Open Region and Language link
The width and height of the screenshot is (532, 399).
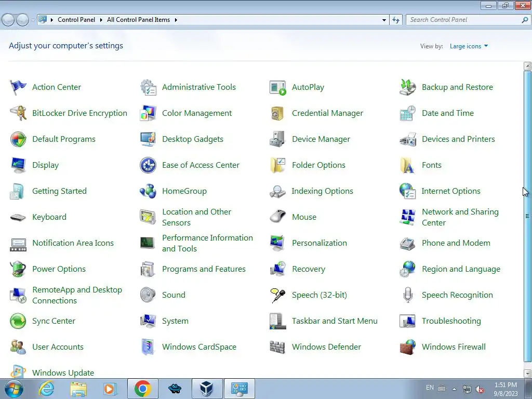[461, 269]
